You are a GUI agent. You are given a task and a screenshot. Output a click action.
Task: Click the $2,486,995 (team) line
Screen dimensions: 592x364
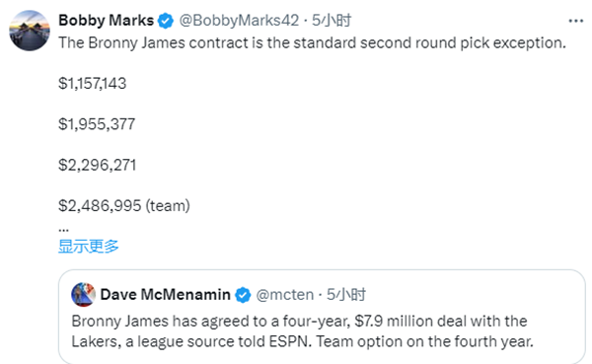coord(124,206)
